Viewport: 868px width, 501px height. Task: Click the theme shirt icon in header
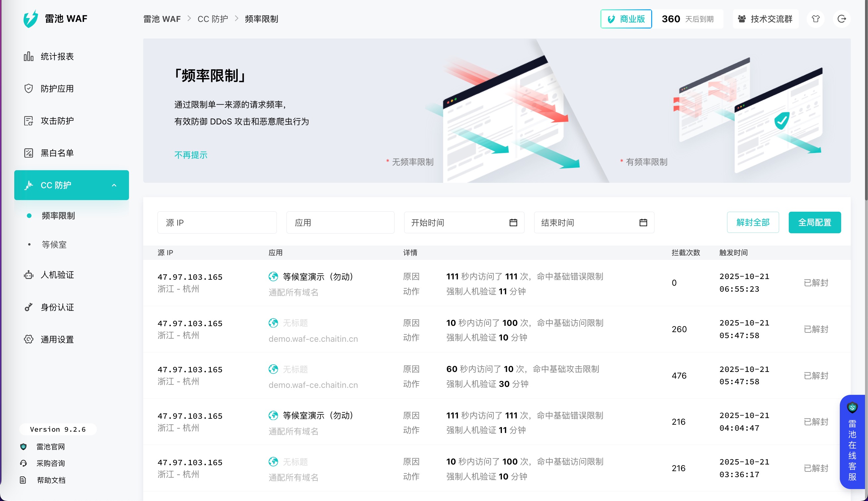[815, 19]
